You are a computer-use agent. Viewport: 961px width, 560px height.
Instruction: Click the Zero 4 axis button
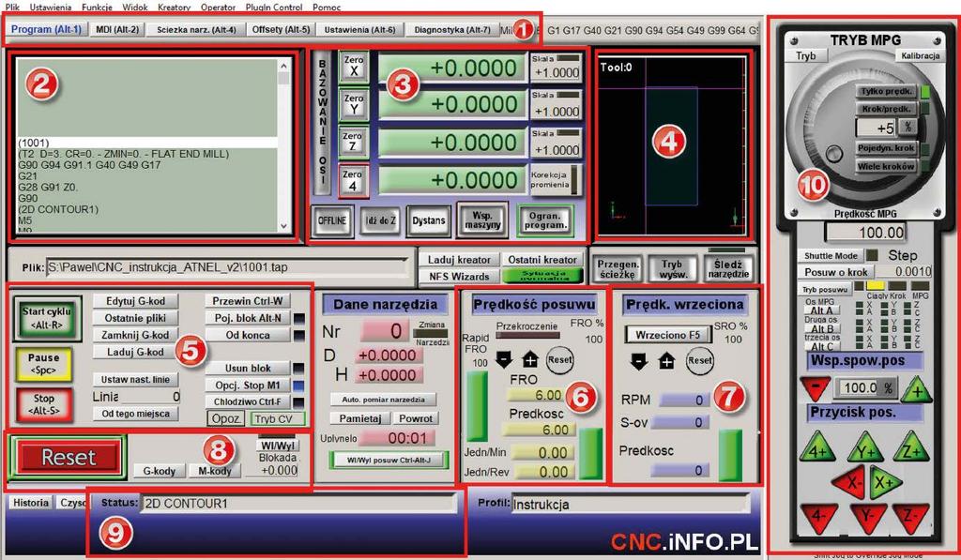click(x=353, y=181)
